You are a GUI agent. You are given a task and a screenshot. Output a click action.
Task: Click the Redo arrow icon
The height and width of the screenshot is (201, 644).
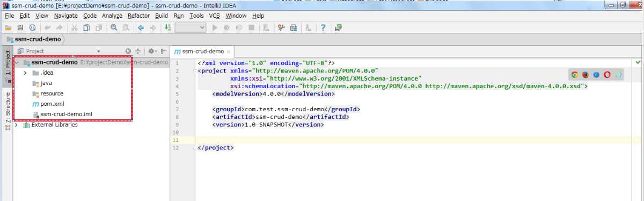(59, 27)
